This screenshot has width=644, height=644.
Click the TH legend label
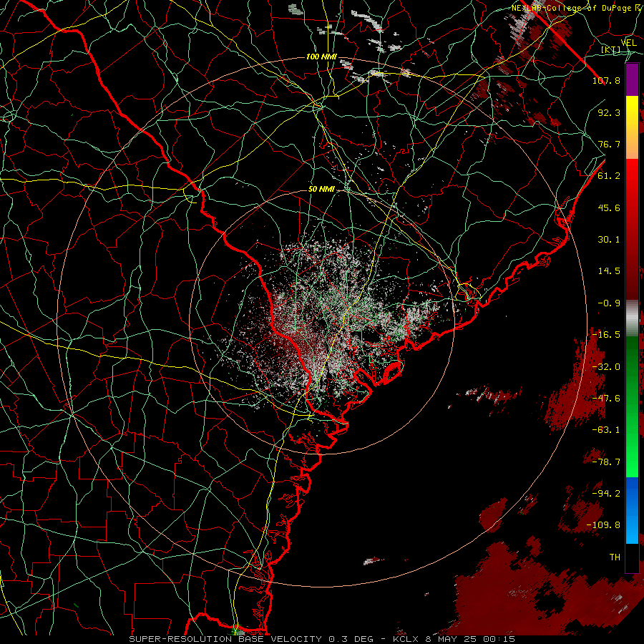click(615, 557)
